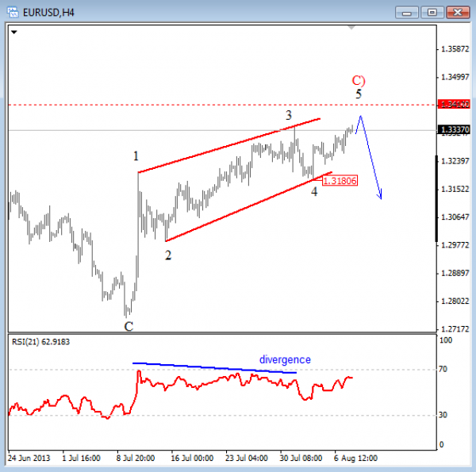The image size is (476, 472).
Task: Open the small black arrow chart menu
Action: (x=14, y=32)
